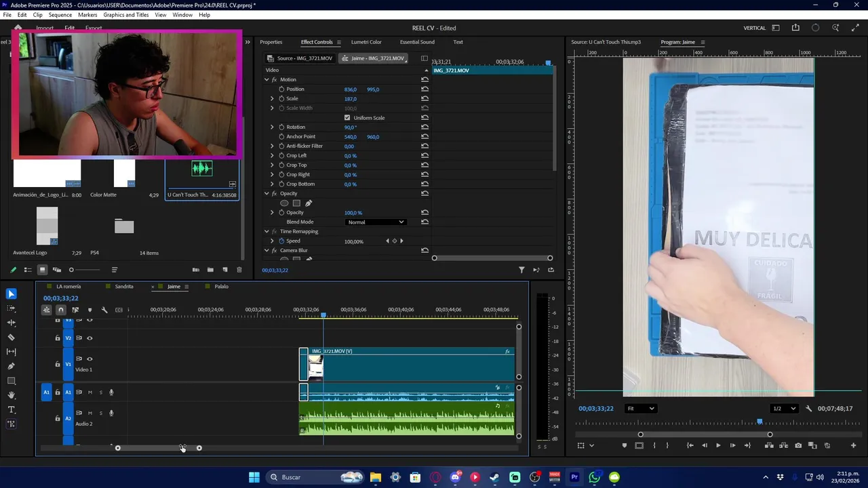868x488 pixels.
Task: Reset the Position parameter
Action: tap(425, 89)
